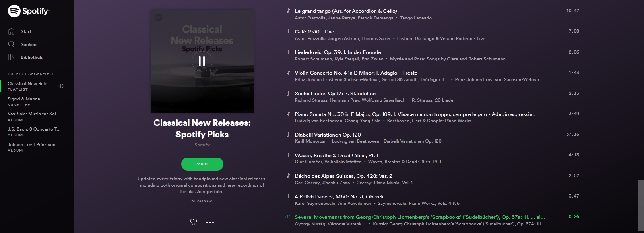Screen dimensions: 644x233
Task: Toggle the heart icon to save playlist
Action: [x=194, y=222]
